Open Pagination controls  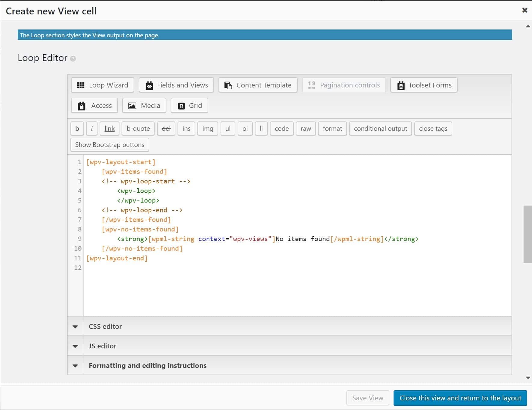344,85
